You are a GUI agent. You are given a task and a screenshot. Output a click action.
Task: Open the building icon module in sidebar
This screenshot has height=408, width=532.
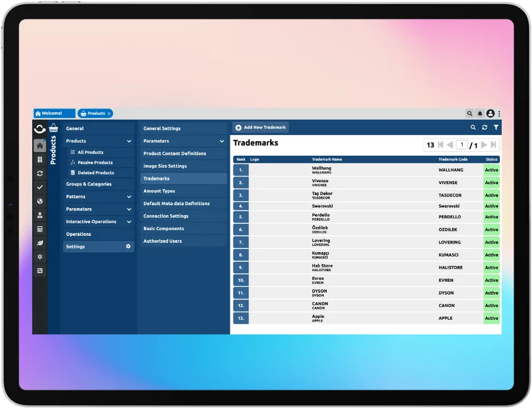[x=40, y=160]
